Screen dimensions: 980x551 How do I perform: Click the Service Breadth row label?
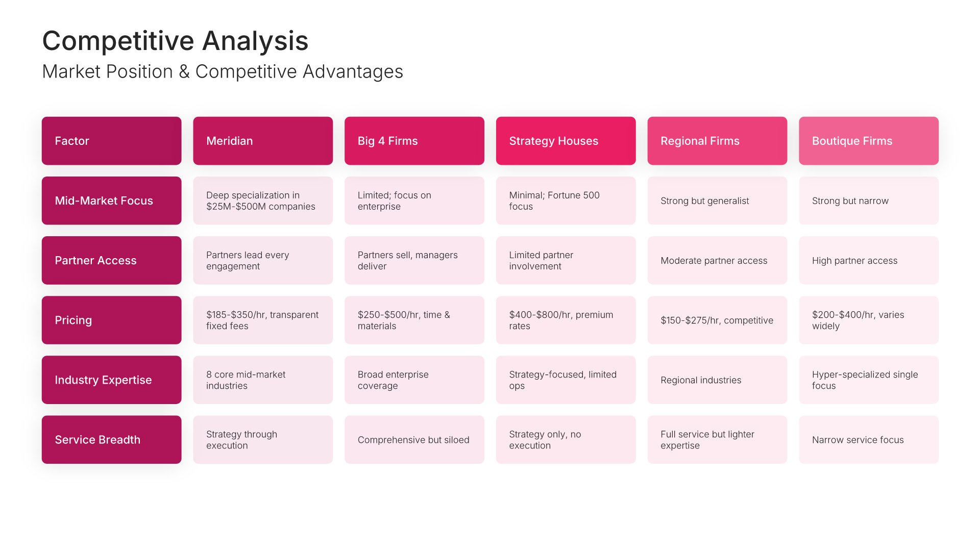pyautogui.click(x=111, y=439)
